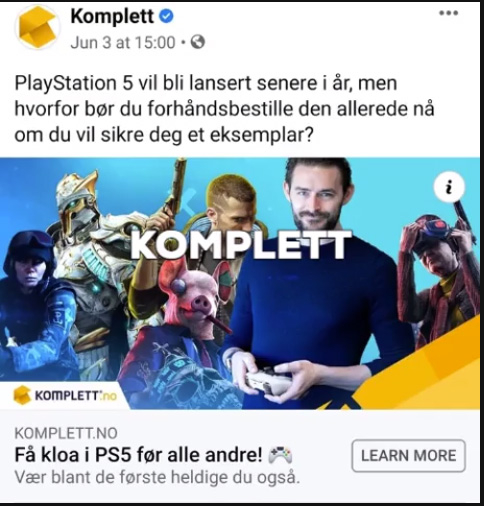Viewport: 484px width, 506px height.
Task: Click the globe public visibility icon
Action: (197, 42)
